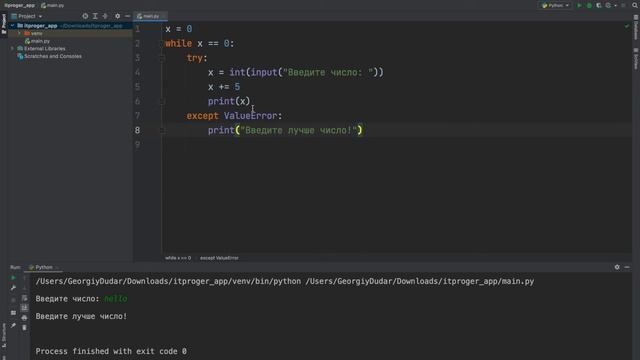640x360 pixels.
Task: Switch to the main.py editor tab
Action: [151, 16]
